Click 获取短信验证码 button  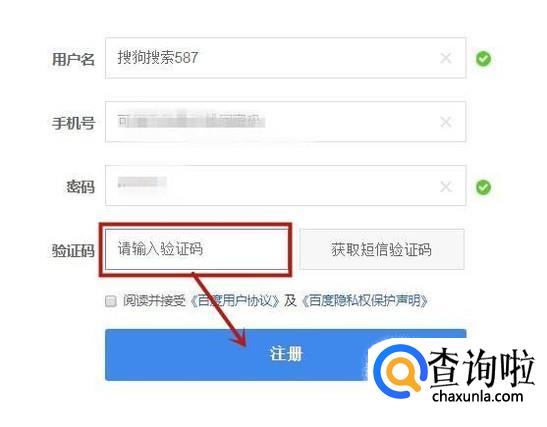[x=382, y=249]
